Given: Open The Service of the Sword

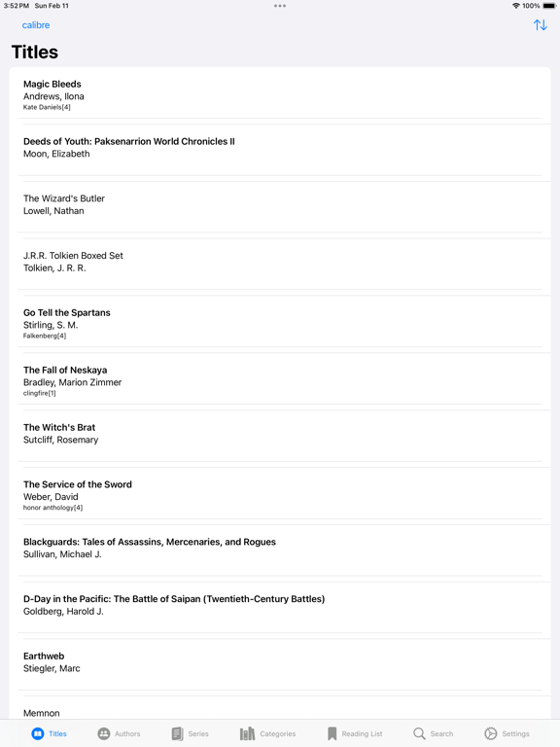Looking at the screenshot, I should (280, 495).
